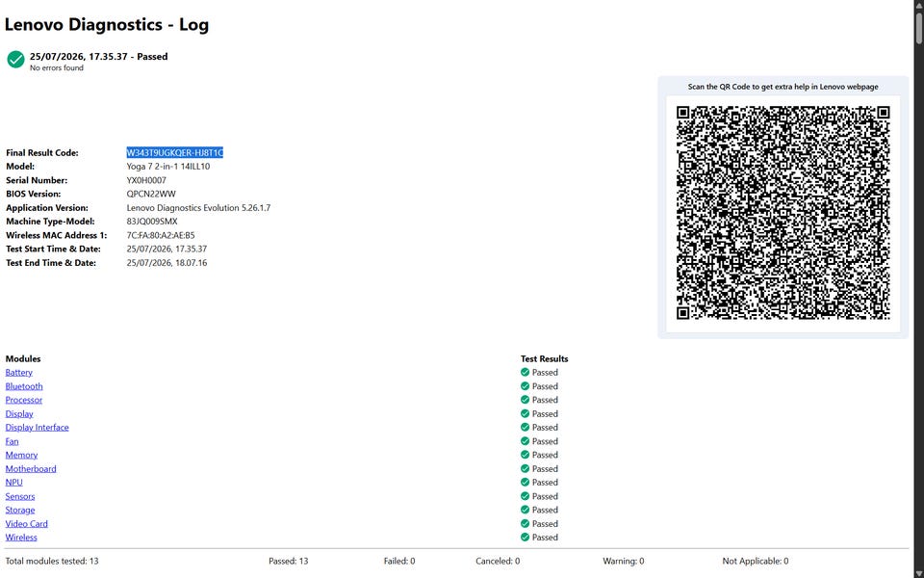This screenshot has height=578, width=924.
Task: Click the test start time 25/07/2026, 17.35.37 value
Action: point(167,249)
